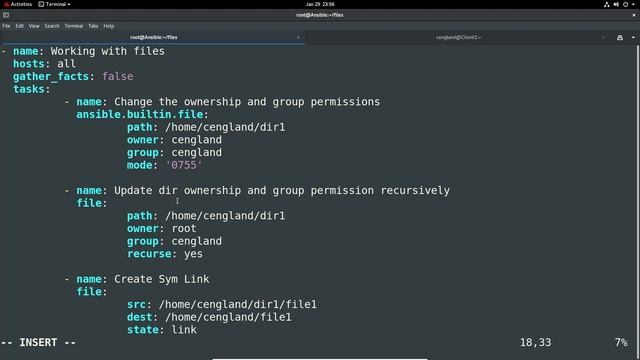Open the tab list dropdown arrow

tap(633, 37)
